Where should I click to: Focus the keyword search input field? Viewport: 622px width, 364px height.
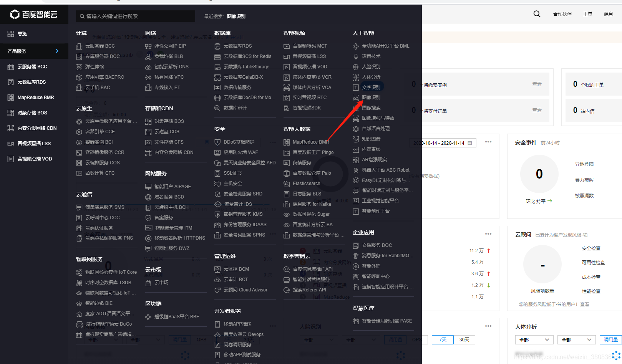136,16
